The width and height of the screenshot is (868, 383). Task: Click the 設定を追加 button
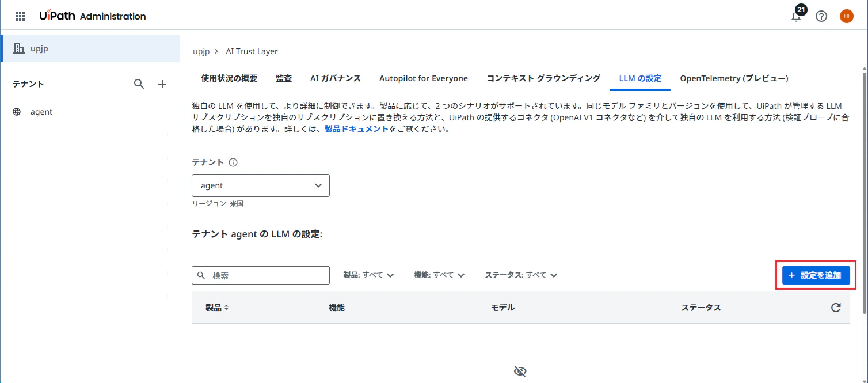816,275
